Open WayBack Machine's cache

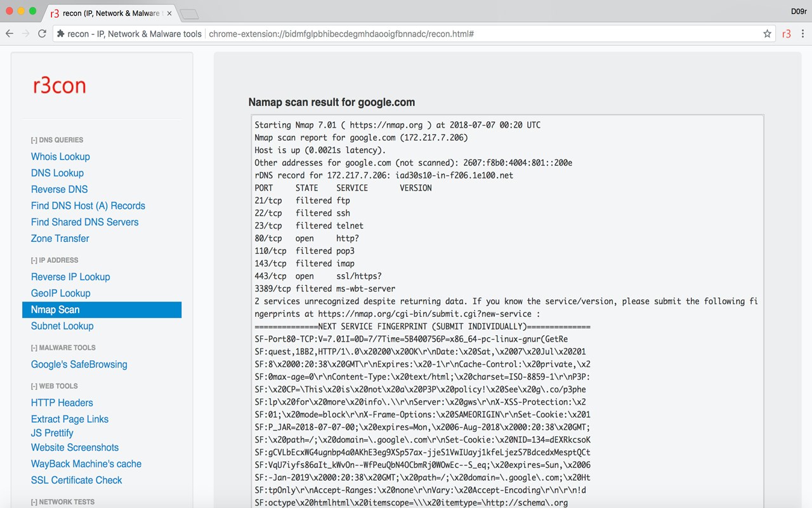[86, 464]
